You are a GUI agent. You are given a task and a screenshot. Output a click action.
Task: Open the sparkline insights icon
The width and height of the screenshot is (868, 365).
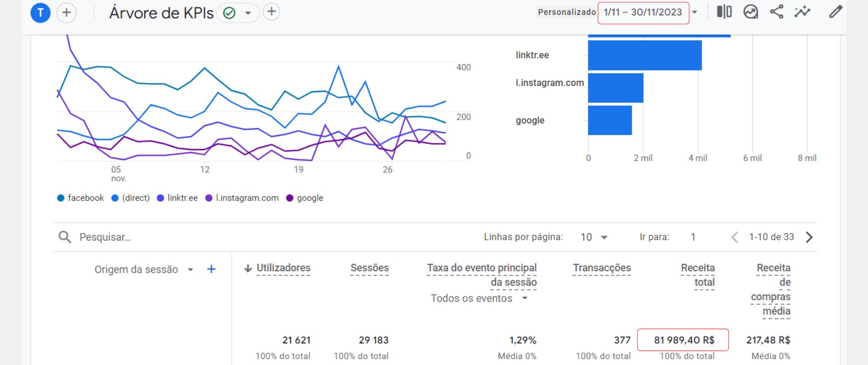click(802, 12)
